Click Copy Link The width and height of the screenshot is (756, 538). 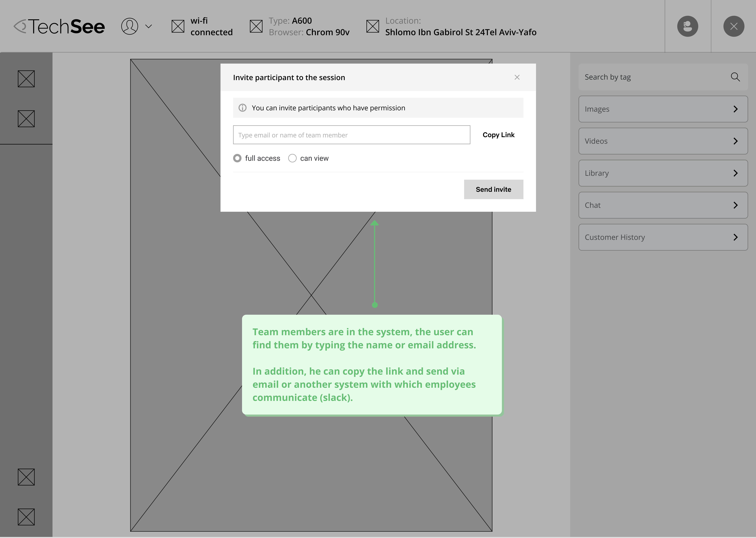point(498,135)
